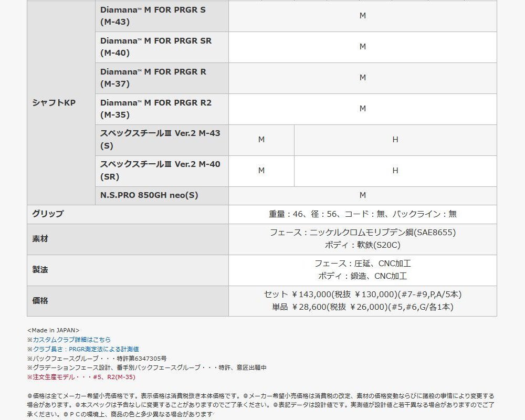
Task: Click the 製法 row header
Action: click(x=128, y=270)
